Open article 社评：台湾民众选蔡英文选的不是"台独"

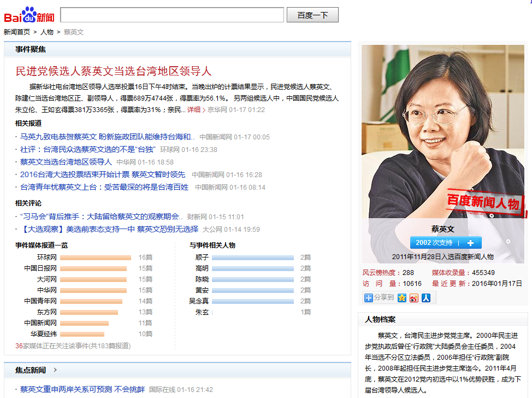tap(87, 149)
